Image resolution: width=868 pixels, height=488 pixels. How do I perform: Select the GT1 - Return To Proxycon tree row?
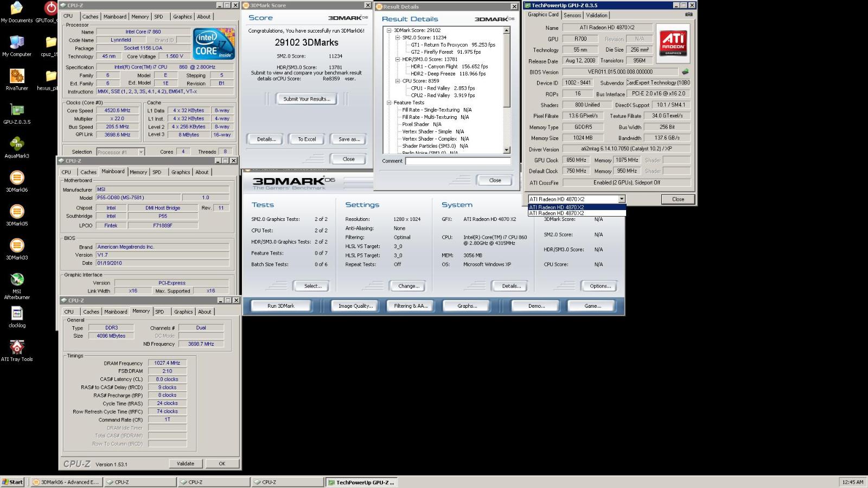453,45
